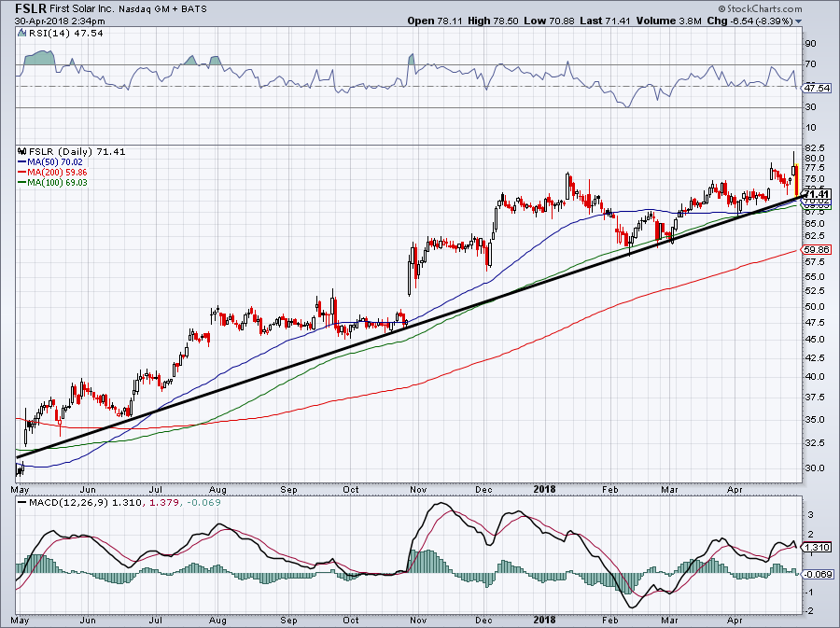The height and width of the screenshot is (628, 840).
Task: Click the 35.0 price axis label
Action: pos(814,420)
